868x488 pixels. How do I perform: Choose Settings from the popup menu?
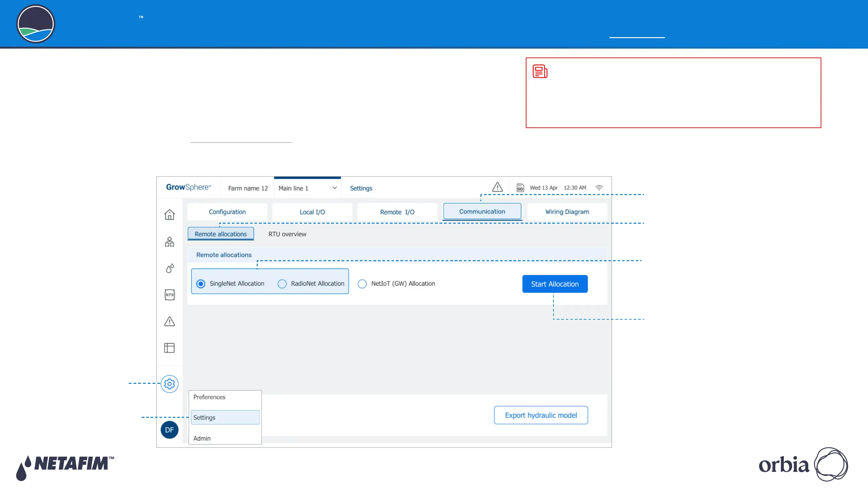(225, 417)
